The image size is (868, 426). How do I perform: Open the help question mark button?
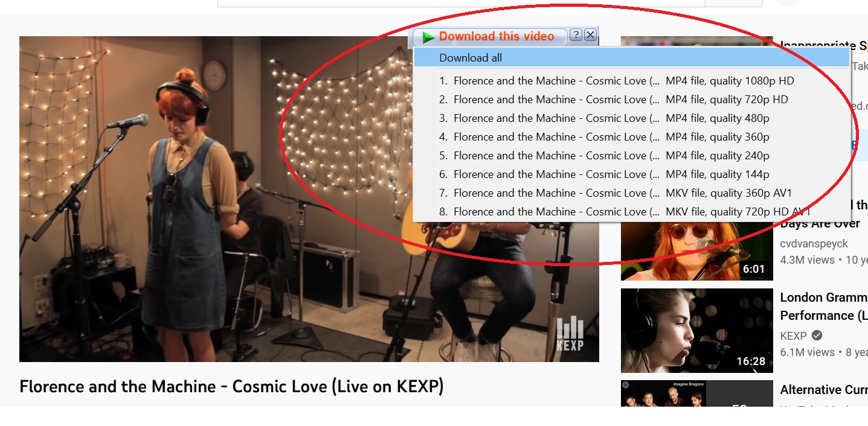576,35
